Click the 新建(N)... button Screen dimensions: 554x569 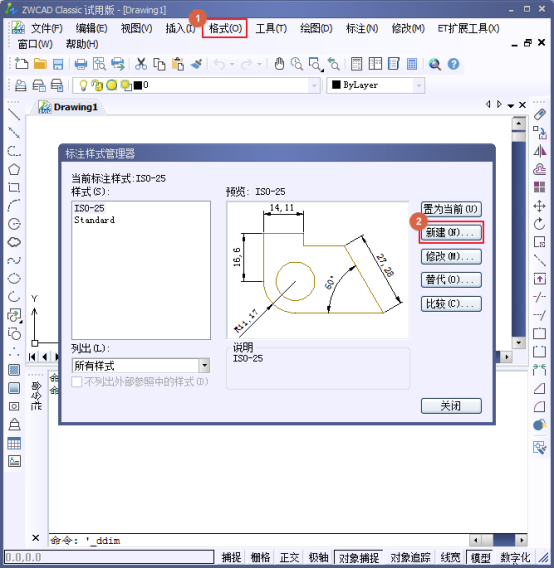pos(451,233)
